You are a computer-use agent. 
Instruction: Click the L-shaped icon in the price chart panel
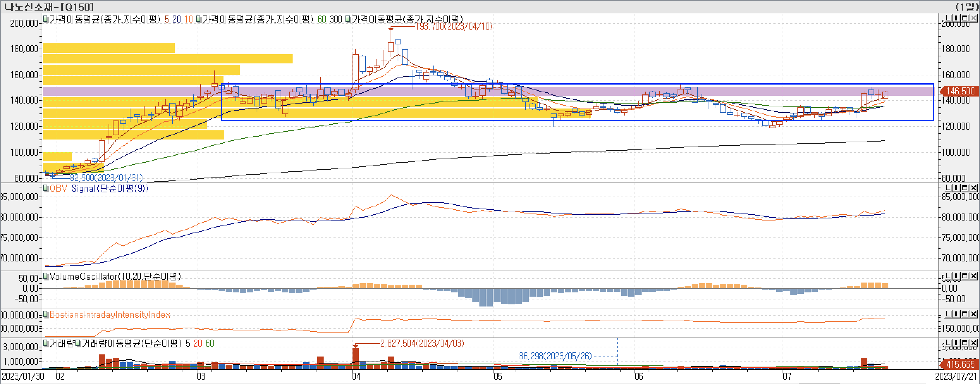point(948,18)
